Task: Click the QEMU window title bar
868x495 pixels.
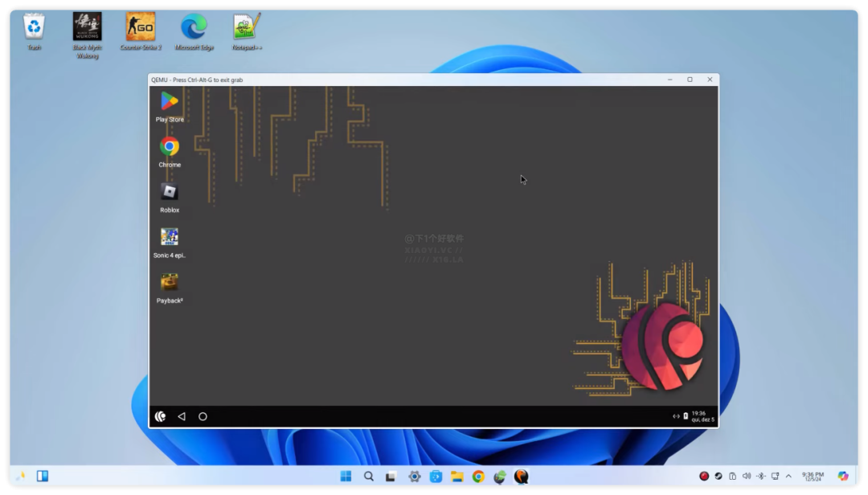Action: [402, 80]
